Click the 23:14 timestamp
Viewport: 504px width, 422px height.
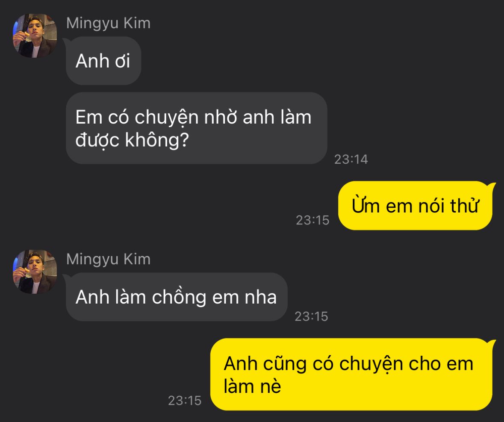click(x=351, y=159)
